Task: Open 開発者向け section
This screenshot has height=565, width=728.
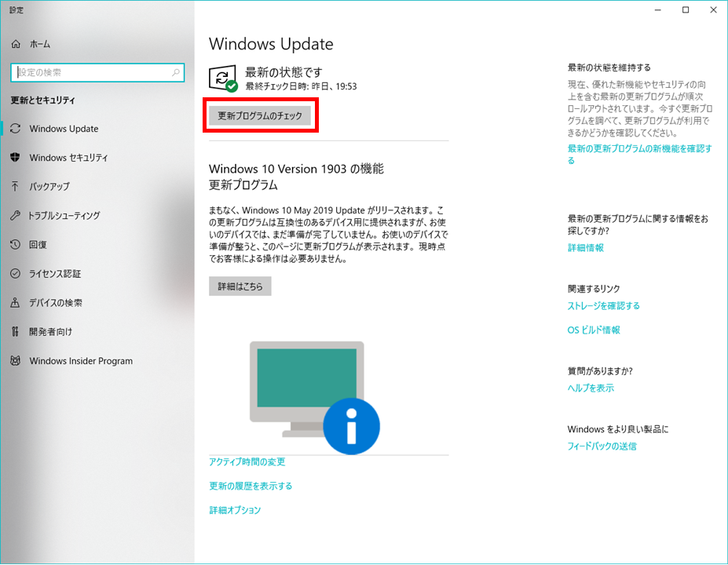Action: (x=50, y=331)
